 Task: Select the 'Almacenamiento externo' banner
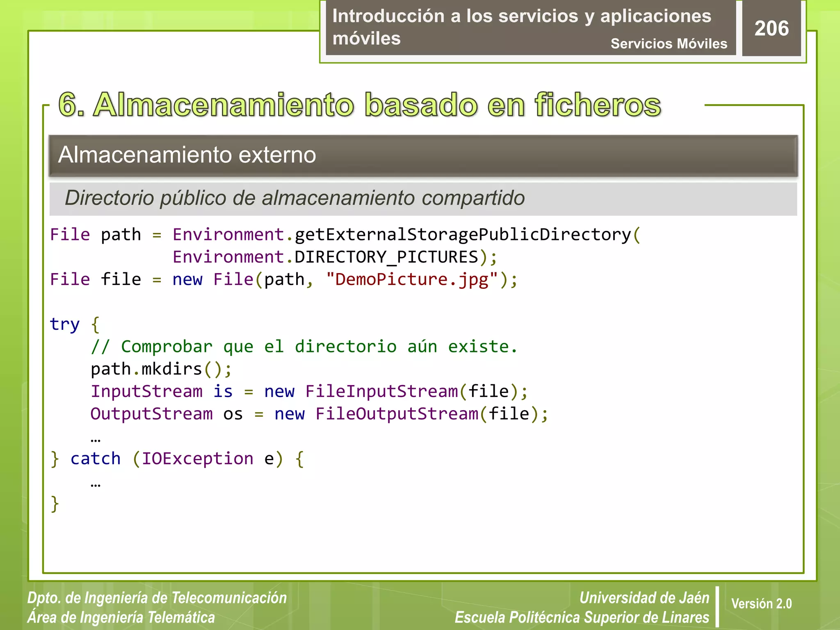423,155
